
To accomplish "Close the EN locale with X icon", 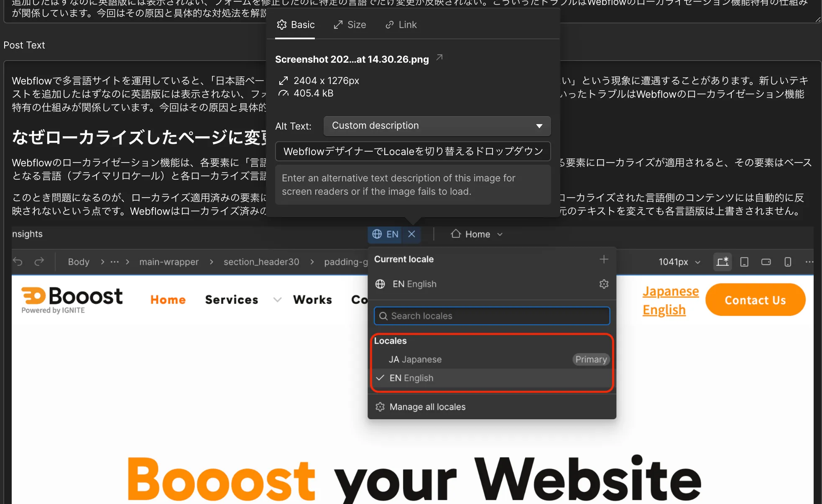I will (x=411, y=234).
